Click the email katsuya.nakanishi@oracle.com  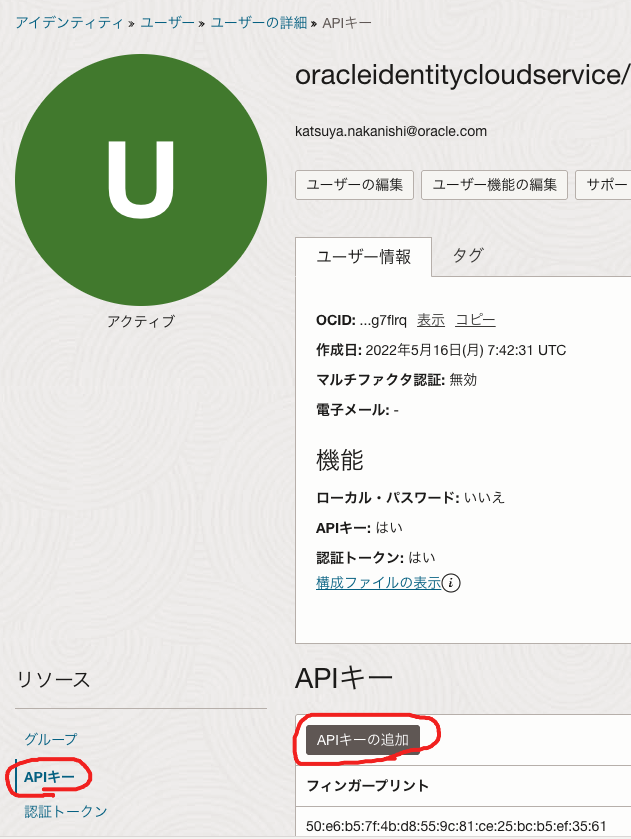(391, 131)
